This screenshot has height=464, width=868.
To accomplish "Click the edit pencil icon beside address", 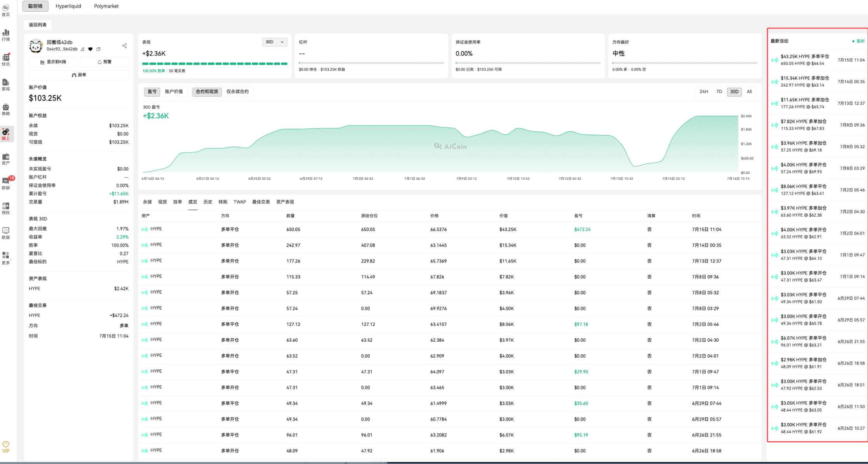I will click(82, 49).
